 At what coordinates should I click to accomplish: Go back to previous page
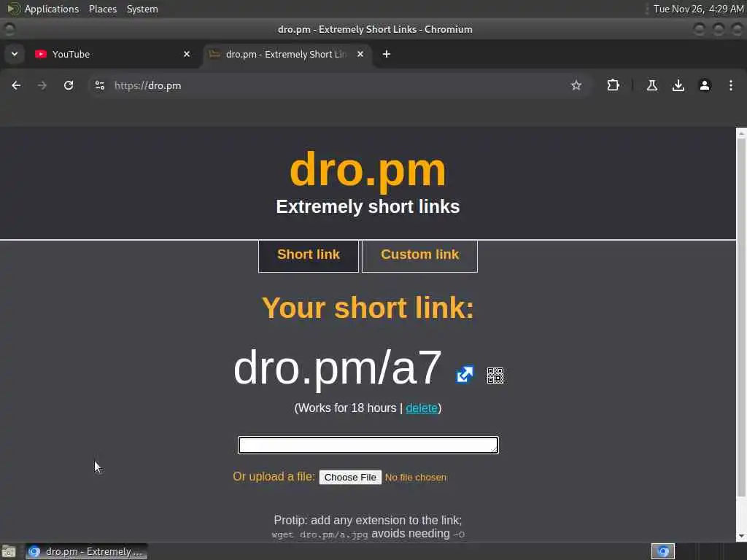pos(16,85)
